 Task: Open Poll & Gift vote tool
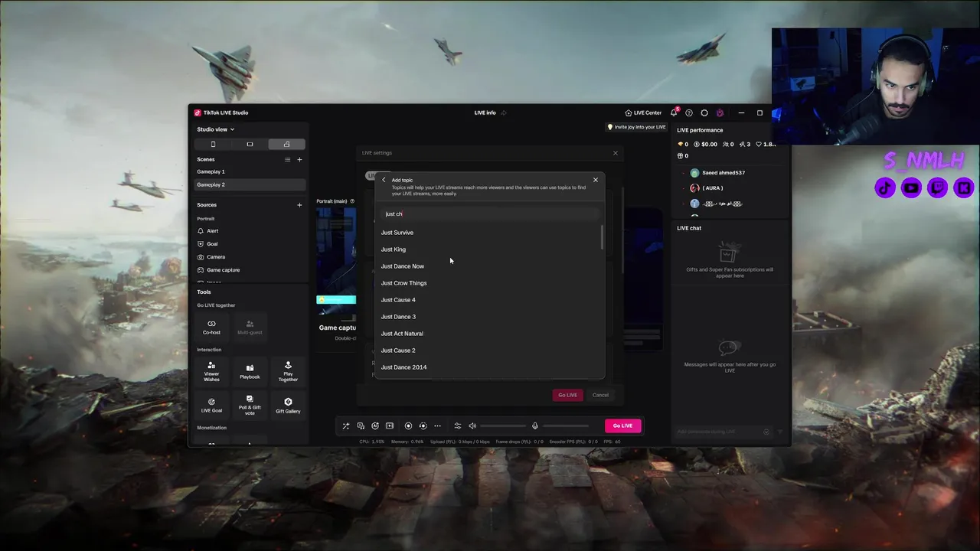[250, 406]
